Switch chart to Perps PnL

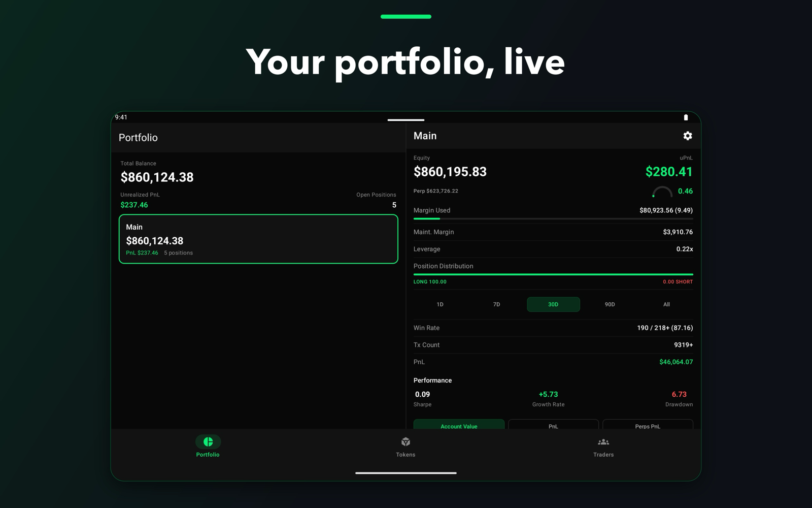648,425
